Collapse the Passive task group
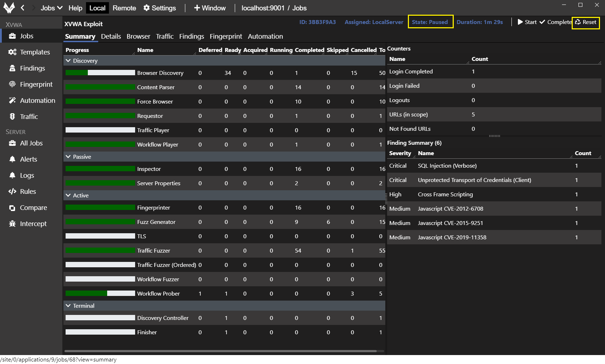Image resolution: width=605 pixels, height=364 pixels. [x=68, y=157]
